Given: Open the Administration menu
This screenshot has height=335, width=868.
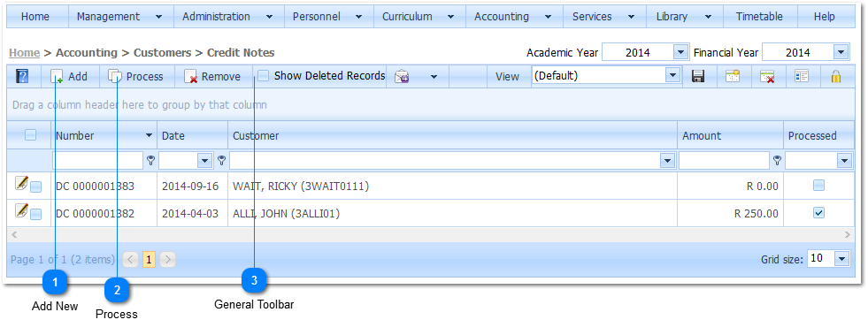Looking at the screenshot, I should [x=228, y=17].
